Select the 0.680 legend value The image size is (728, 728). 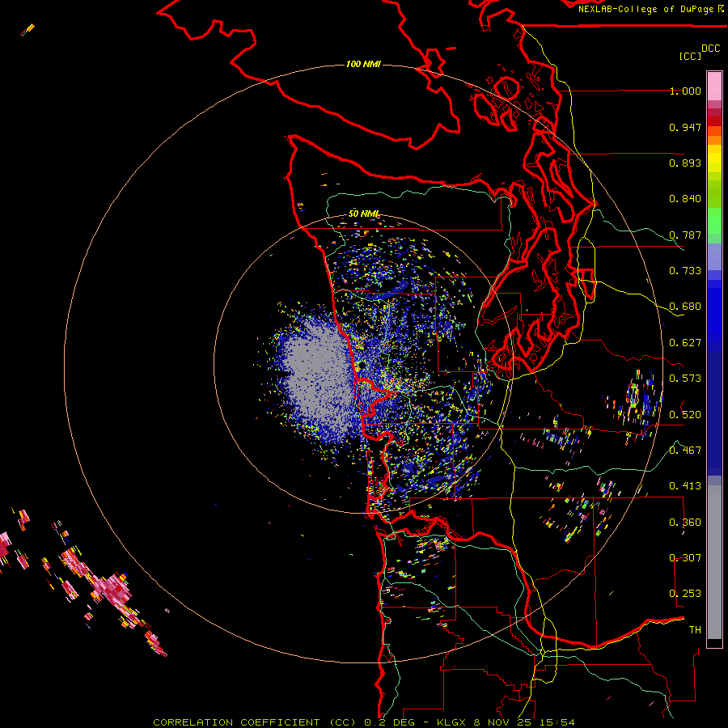click(x=685, y=307)
